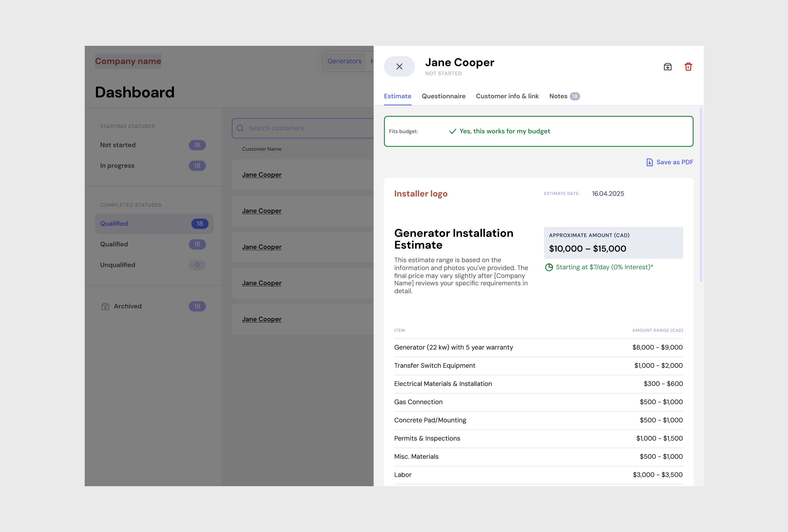
Task: Open the Customer info & link tab
Action: pos(507,96)
